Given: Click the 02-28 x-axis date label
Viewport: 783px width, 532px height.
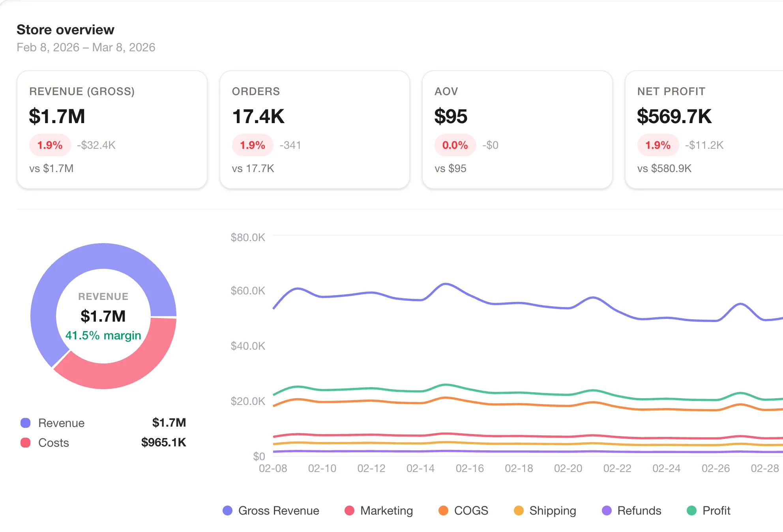Looking at the screenshot, I should 765,468.
